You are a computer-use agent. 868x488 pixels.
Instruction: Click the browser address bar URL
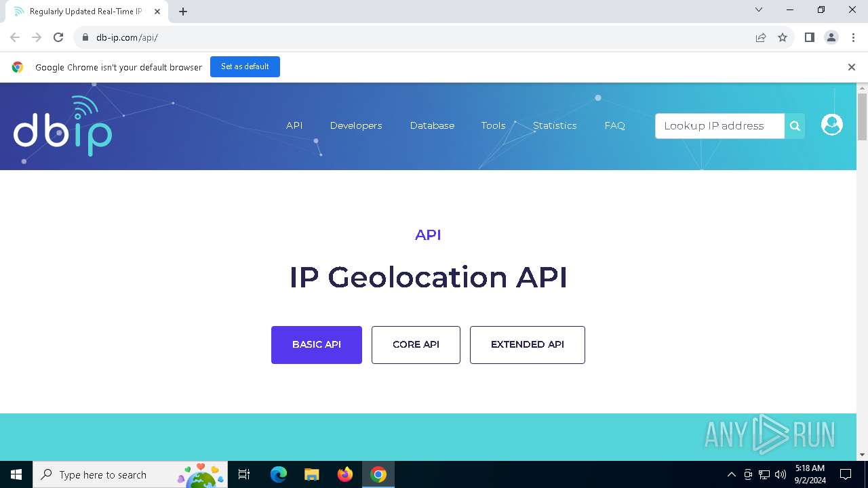127,37
